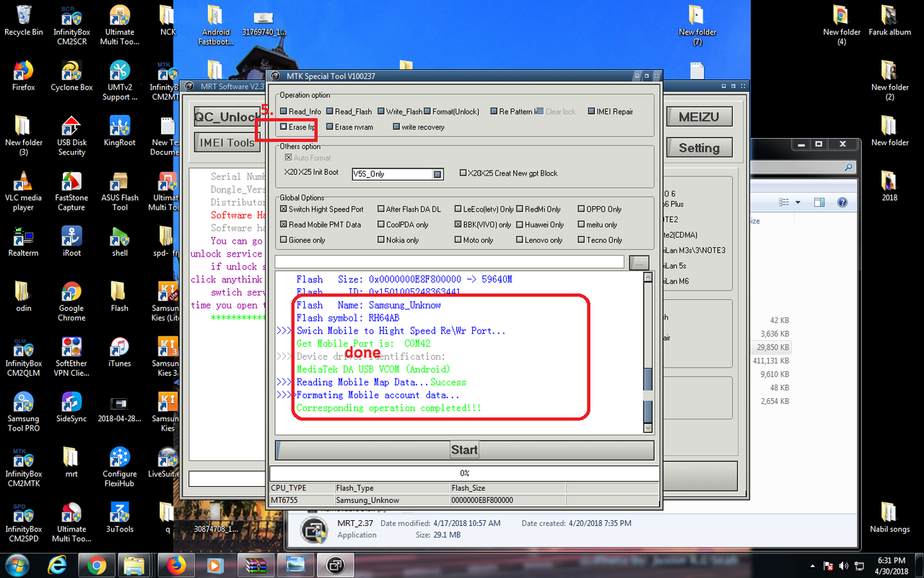Open Samsung Tool PRO desktop shortcut
Viewport: 924px width, 578px height.
point(23,411)
